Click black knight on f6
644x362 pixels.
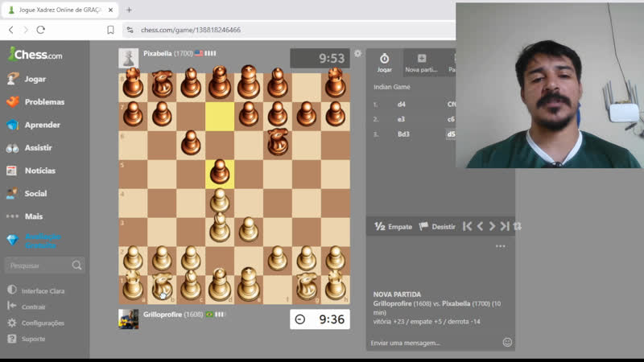click(x=278, y=146)
